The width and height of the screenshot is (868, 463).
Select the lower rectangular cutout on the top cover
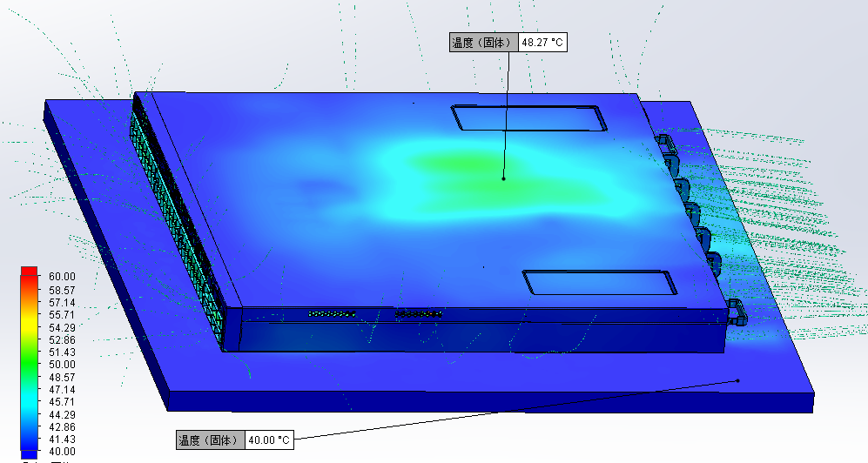600,282
